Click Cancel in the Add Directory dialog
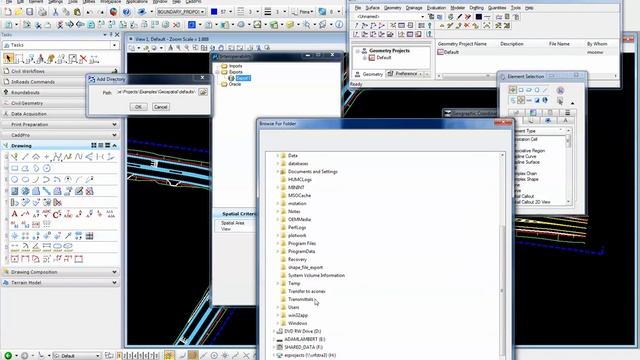Viewport: 640px width, 360px height. pyautogui.click(x=160, y=107)
